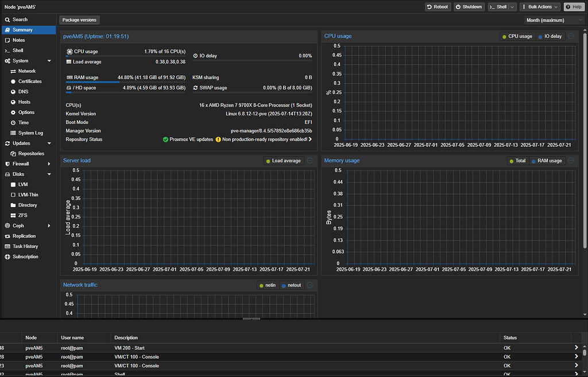Viewport: 588px width, 377px height.
Task: Open the System Log menu item
Action: click(x=30, y=133)
